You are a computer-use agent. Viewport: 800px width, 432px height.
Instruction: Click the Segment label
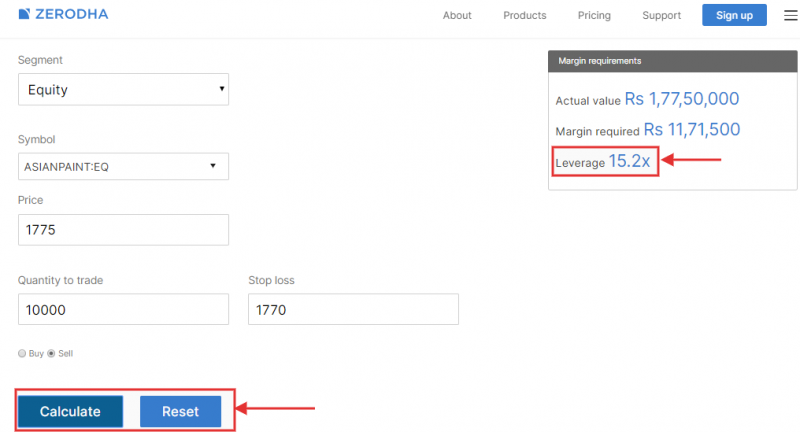coord(40,60)
